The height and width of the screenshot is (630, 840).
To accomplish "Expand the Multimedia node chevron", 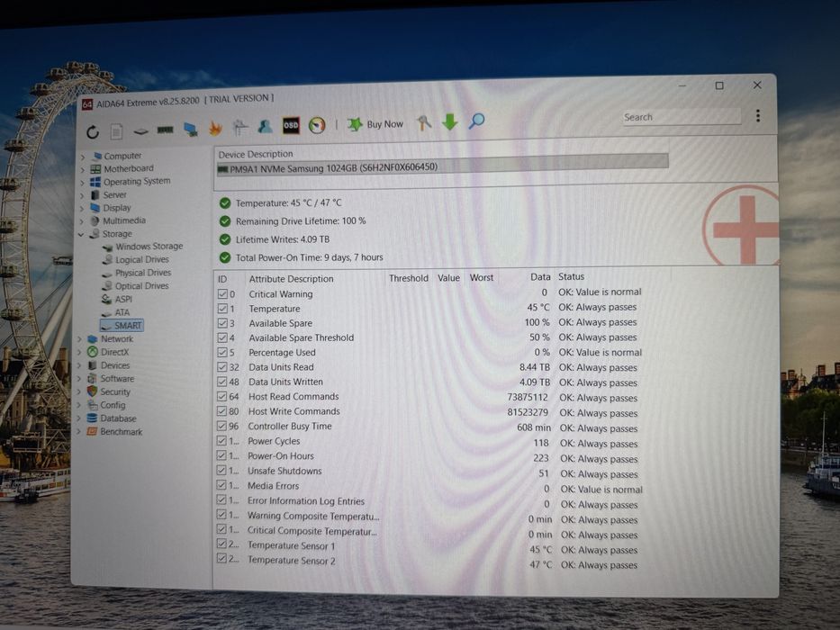I will pos(81,221).
